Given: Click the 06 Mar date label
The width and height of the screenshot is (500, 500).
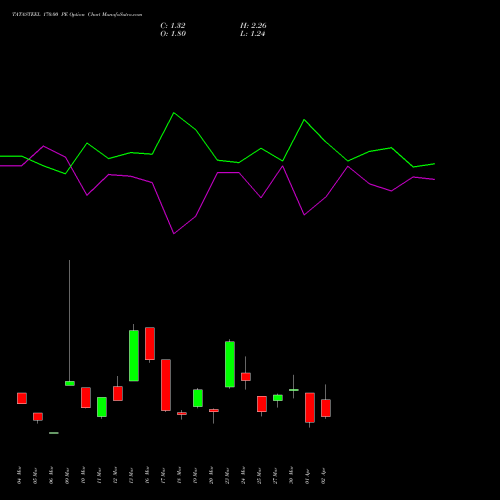Looking at the screenshot, I should pos(51,475).
